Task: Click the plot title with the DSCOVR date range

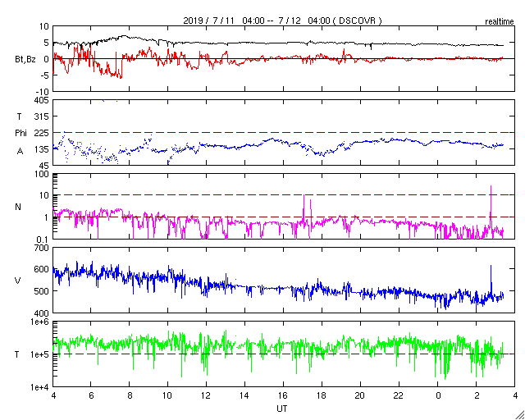Action: (x=282, y=21)
